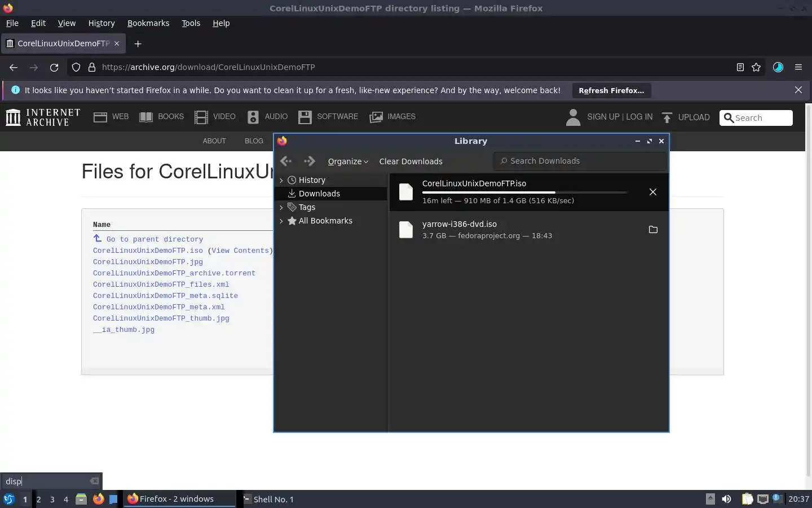Open __ia_thumb.jpg file link

[123, 330]
